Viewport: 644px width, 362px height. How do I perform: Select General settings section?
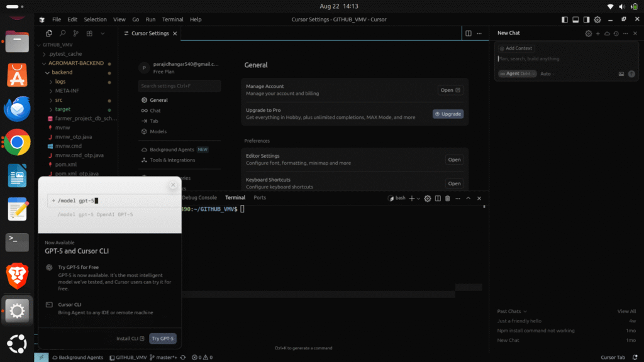(x=158, y=100)
